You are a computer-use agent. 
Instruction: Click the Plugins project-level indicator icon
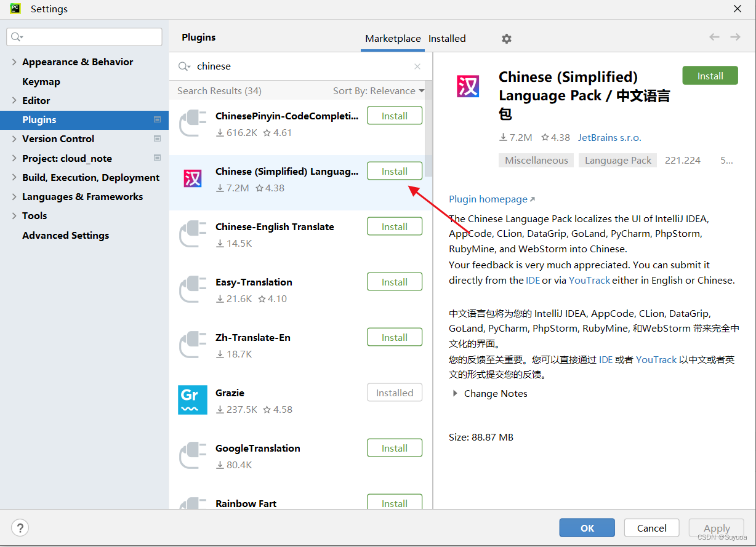coord(157,119)
